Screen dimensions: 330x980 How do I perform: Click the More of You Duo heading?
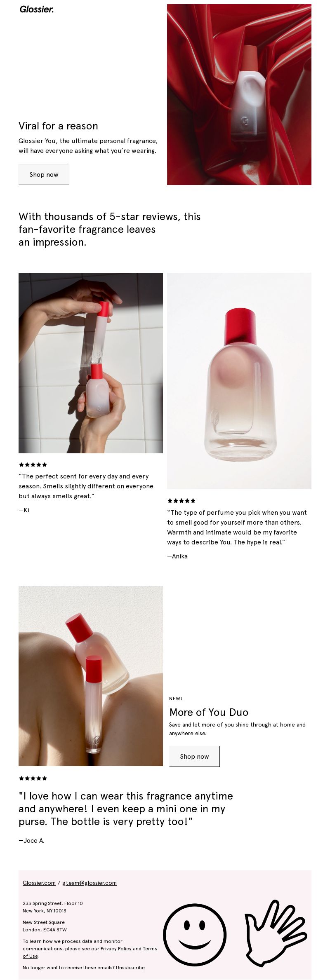click(209, 712)
